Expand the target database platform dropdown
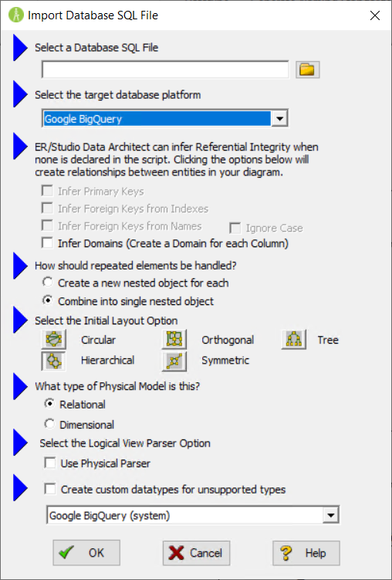 (279, 119)
